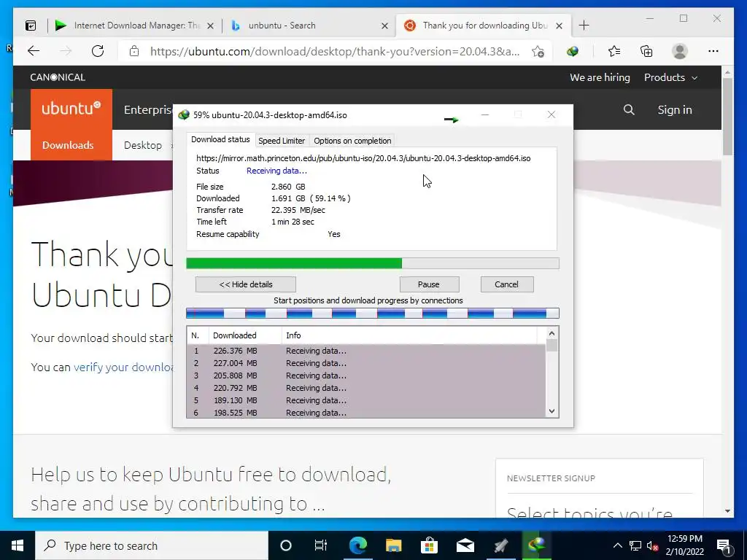Open the Downloads section of ubuntu site
The width and height of the screenshot is (747, 560).
pyautogui.click(x=68, y=145)
